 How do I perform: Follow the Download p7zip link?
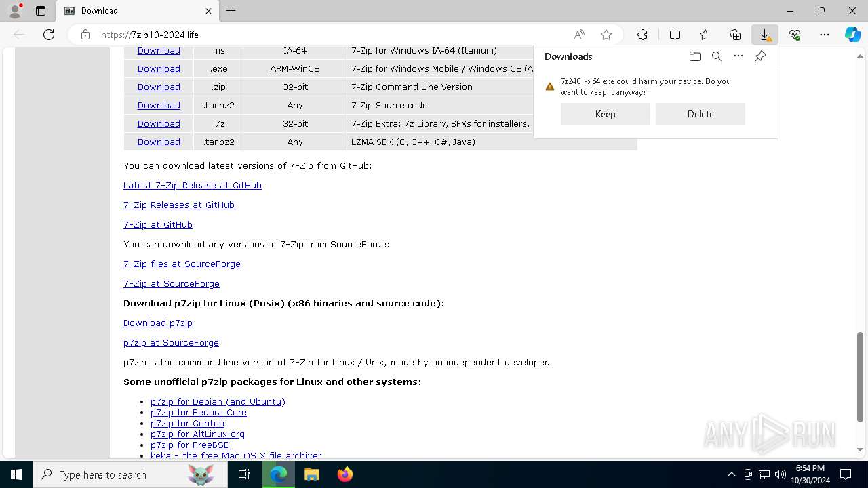(158, 323)
